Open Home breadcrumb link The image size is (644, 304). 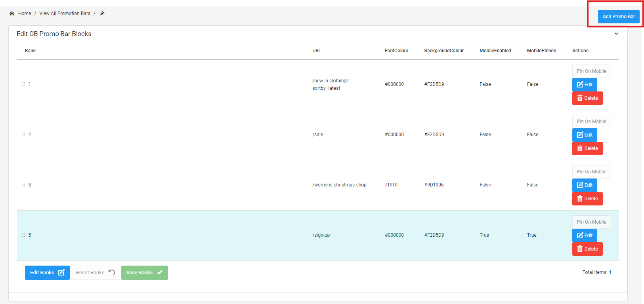(25, 13)
